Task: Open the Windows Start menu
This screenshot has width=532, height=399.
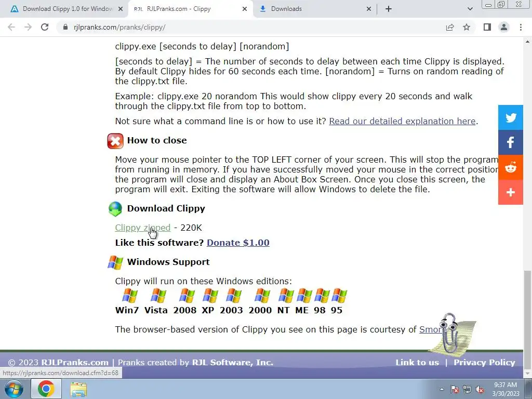Action: tap(14, 389)
